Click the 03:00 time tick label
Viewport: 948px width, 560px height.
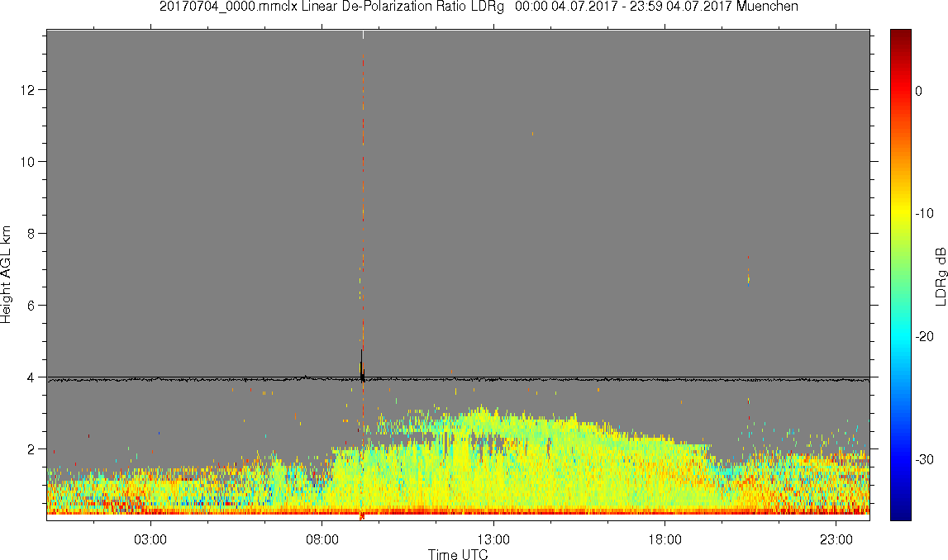150,539
